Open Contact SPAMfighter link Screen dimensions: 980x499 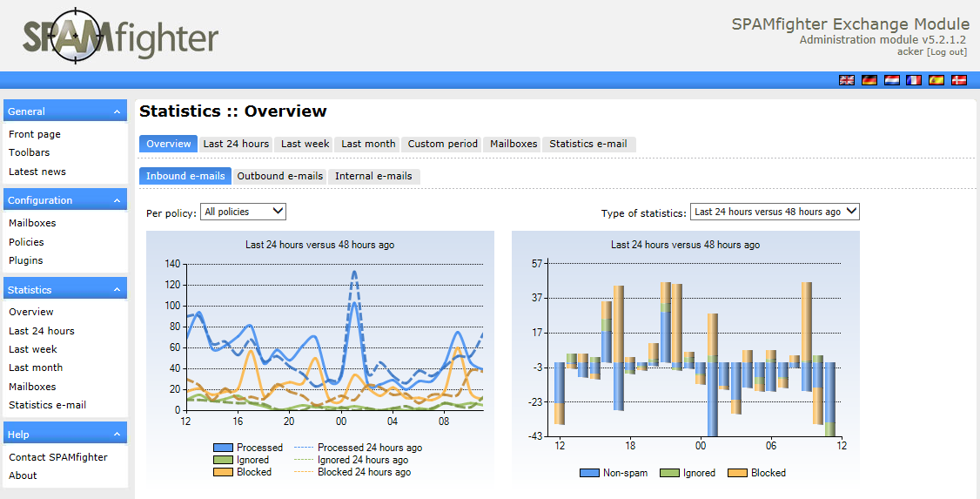tap(58, 457)
